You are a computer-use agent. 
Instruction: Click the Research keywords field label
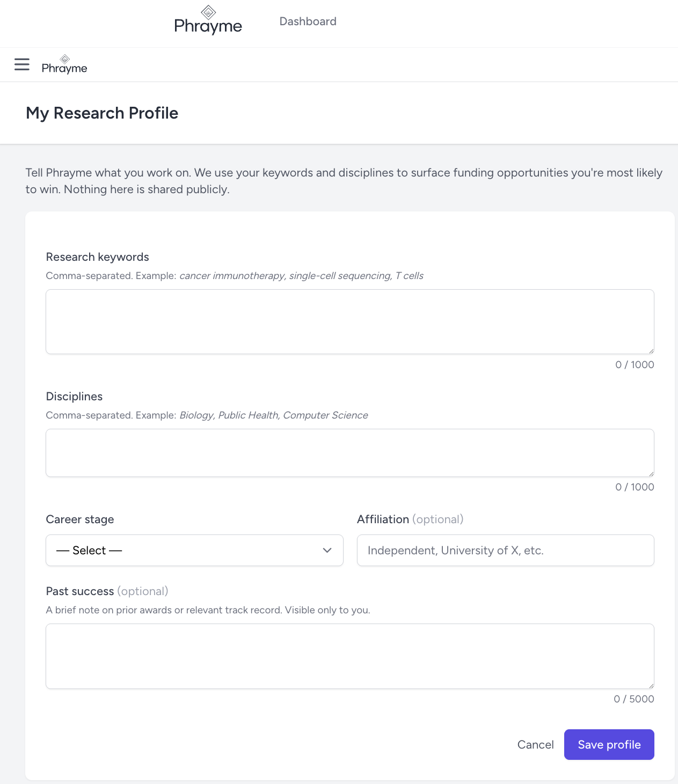coord(98,257)
